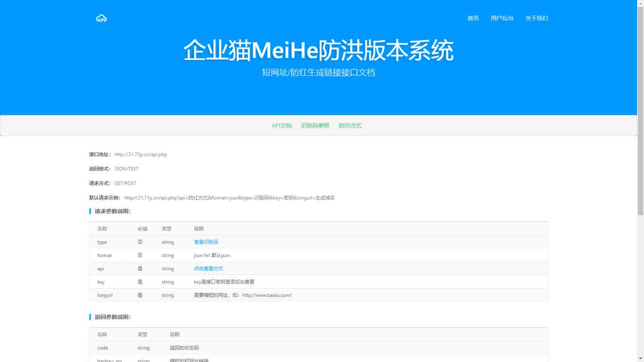This screenshot has height=362, width=644.
Task: Go to 用户后台 in the top navigation
Action: click(x=502, y=18)
